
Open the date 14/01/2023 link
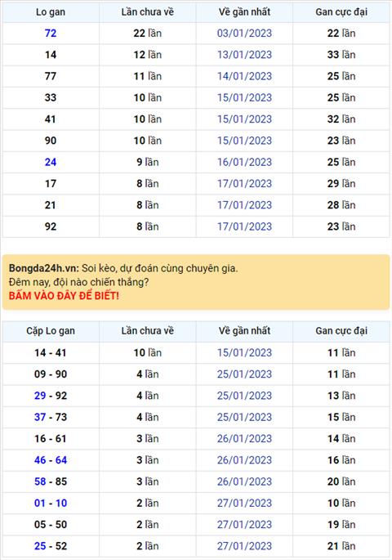point(244,76)
